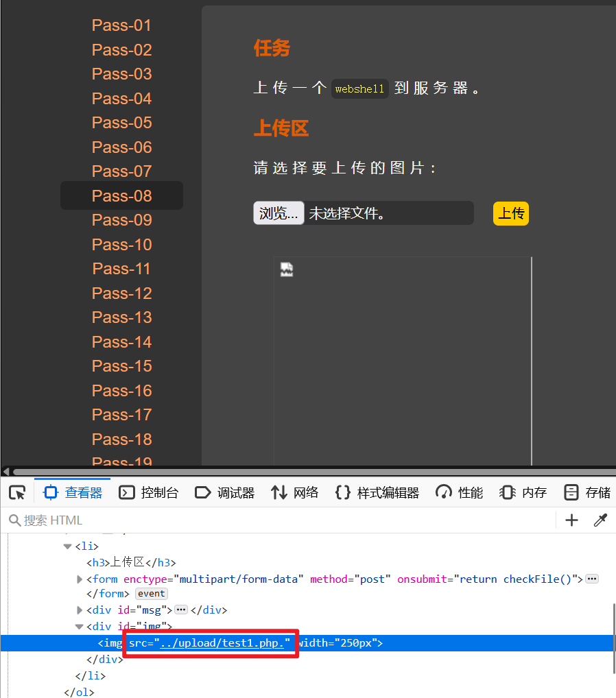Select Pass-05 from the list

(x=121, y=123)
